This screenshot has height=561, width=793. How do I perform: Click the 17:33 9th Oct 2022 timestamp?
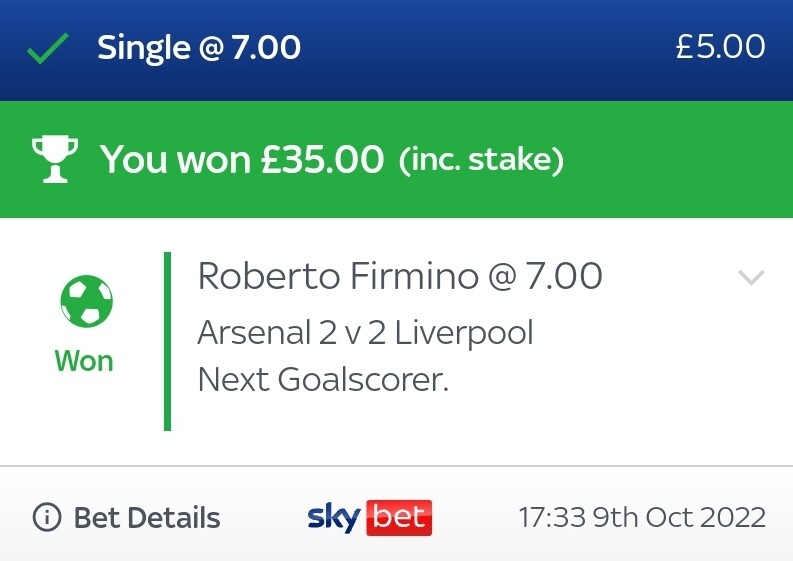642,517
